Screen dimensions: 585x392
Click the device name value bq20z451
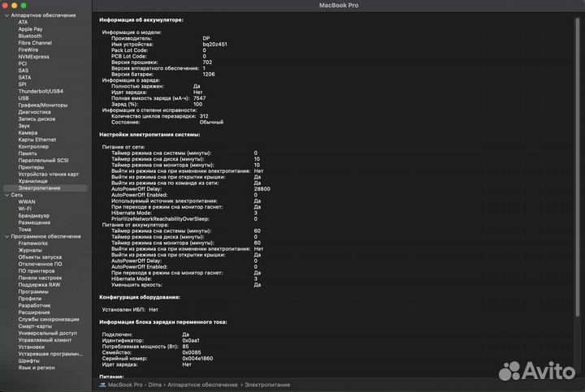coord(214,44)
